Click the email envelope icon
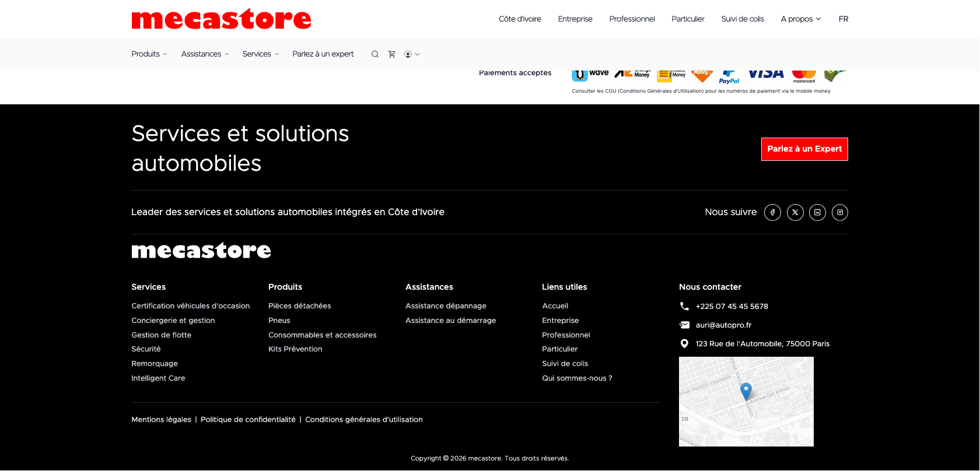The image size is (980, 471). tap(684, 325)
